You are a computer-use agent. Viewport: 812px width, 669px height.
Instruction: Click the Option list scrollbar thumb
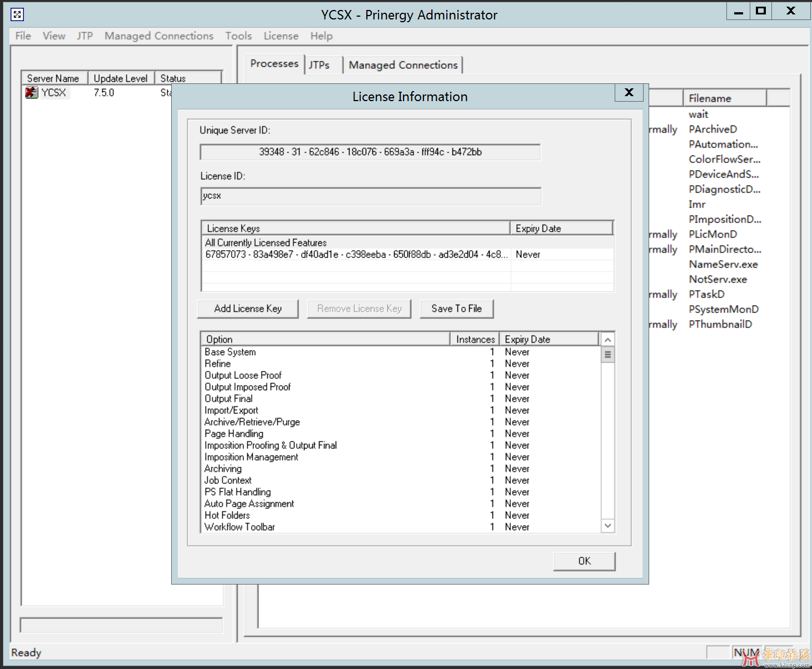point(608,355)
